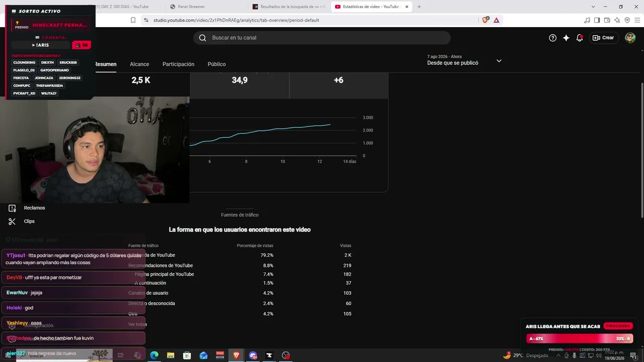Open Outlook from the taskbar

pos(203,355)
